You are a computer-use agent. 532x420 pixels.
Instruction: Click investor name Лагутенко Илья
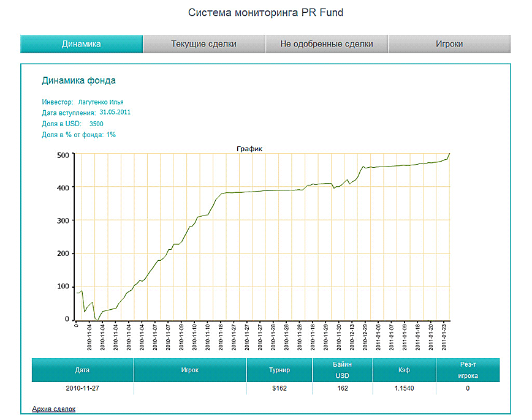tap(101, 102)
